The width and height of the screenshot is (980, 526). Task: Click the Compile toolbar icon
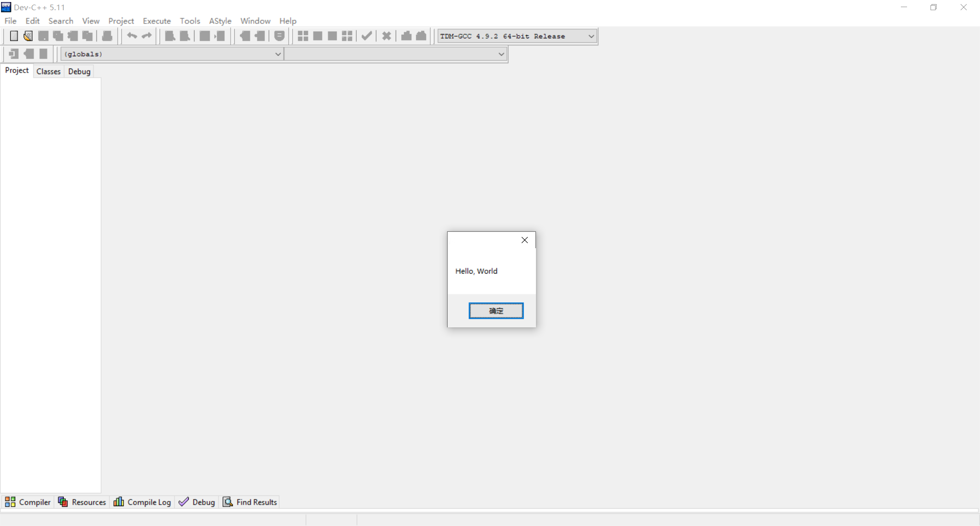[303, 36]
